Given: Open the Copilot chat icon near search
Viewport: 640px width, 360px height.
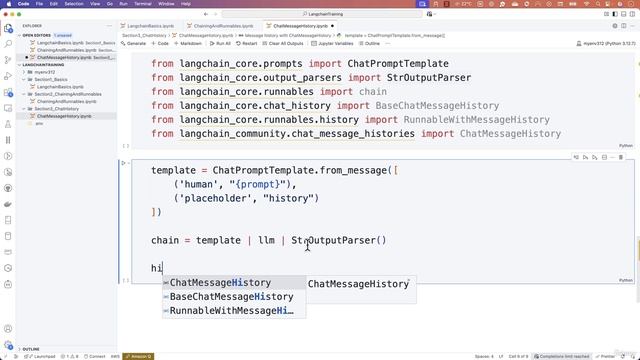Looking at the screenshot, I should pyautogui.click(x=430, y=14).
